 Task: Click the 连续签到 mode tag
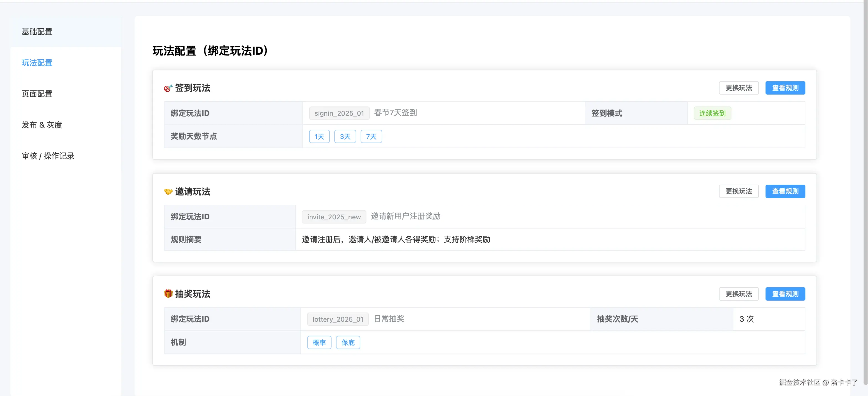pos(712,113)
